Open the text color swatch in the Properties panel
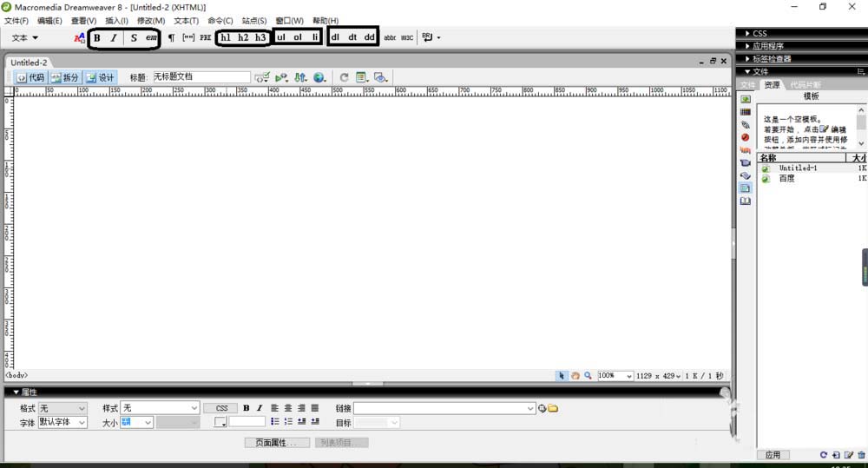This screenshot has height=468, width=868. tap(220, 422)
